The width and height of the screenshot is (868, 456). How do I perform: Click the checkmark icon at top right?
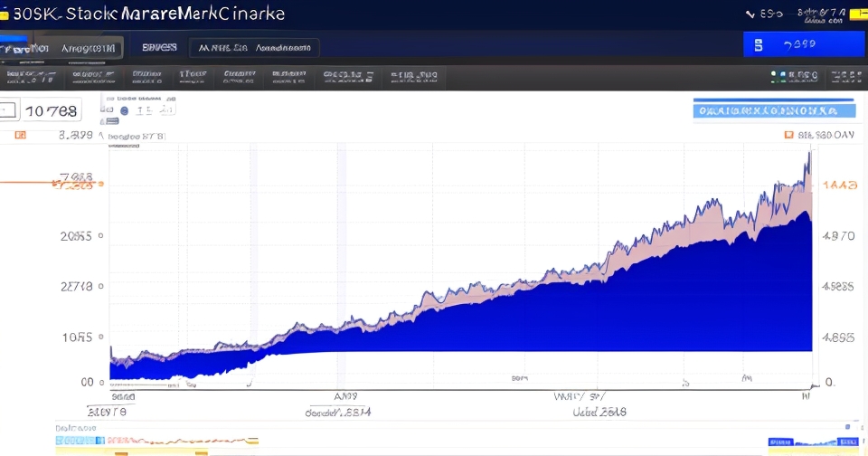point(750,14)
